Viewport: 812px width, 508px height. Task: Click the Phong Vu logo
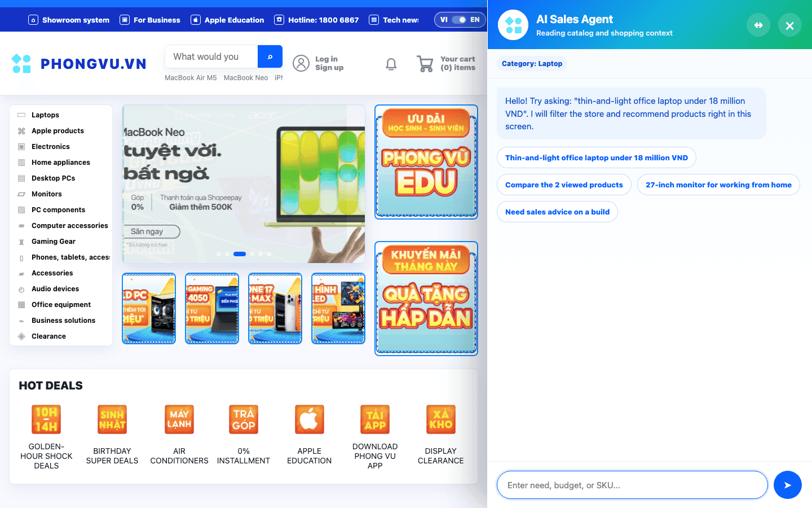tap(79, 63)
